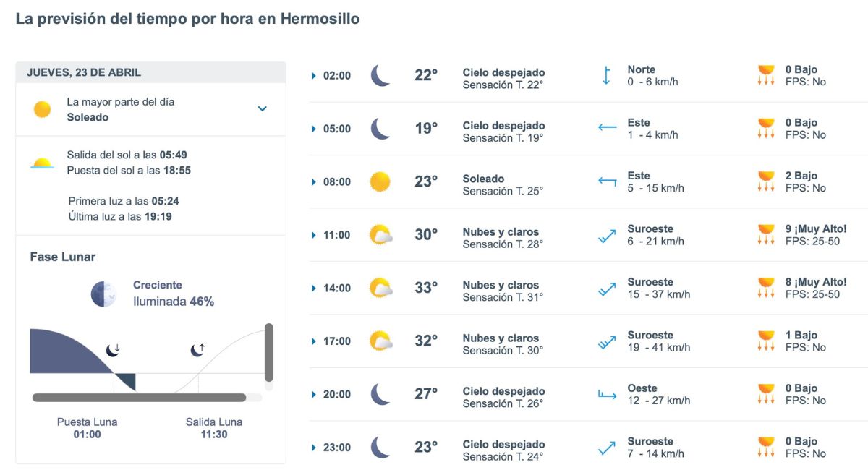Image resolution: width=868 pixels, height=470 pixels.
Task: Click the waxing moon icon in Fase Lunar panel
Action: coord(103,291)
